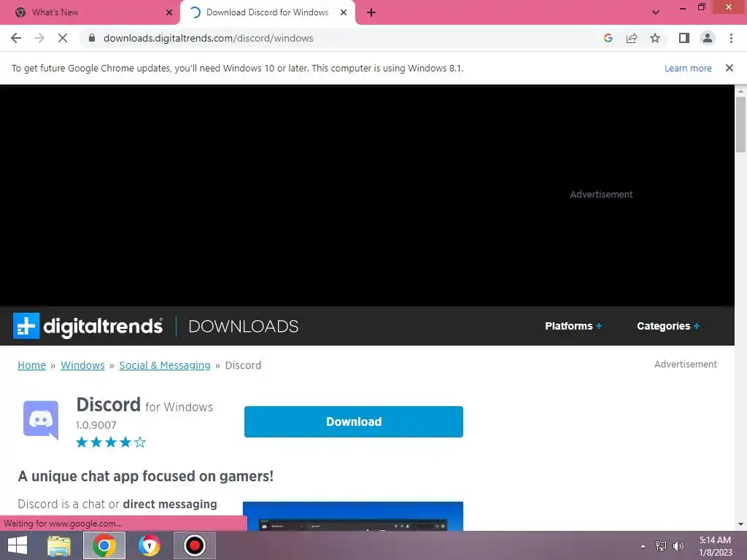This screenshot has height=560, width=747.
Task: Click the volume speaker tray icon
Action: (x=678, y=546)
